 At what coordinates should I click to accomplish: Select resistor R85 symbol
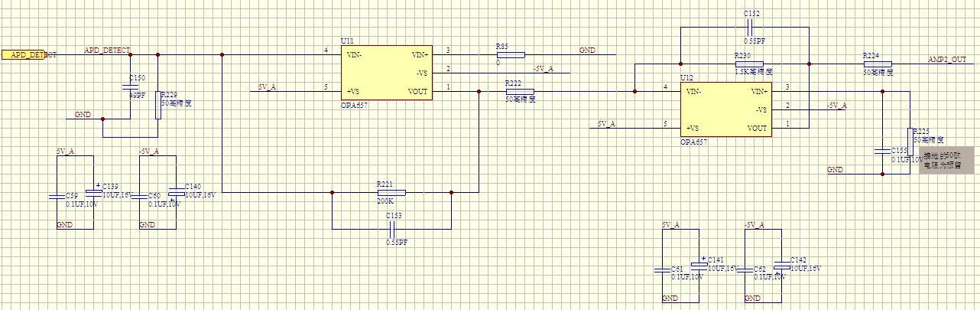click(x=510, y=55)
